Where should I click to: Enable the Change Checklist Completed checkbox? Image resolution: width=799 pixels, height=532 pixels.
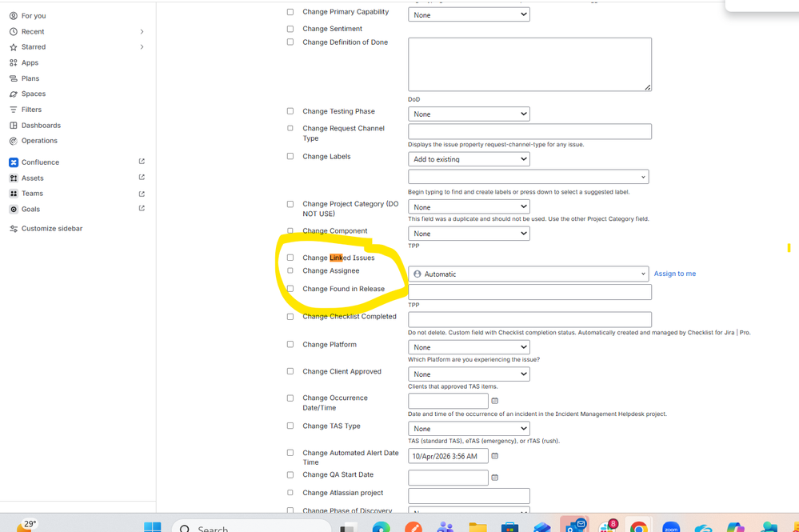(290, 317)
